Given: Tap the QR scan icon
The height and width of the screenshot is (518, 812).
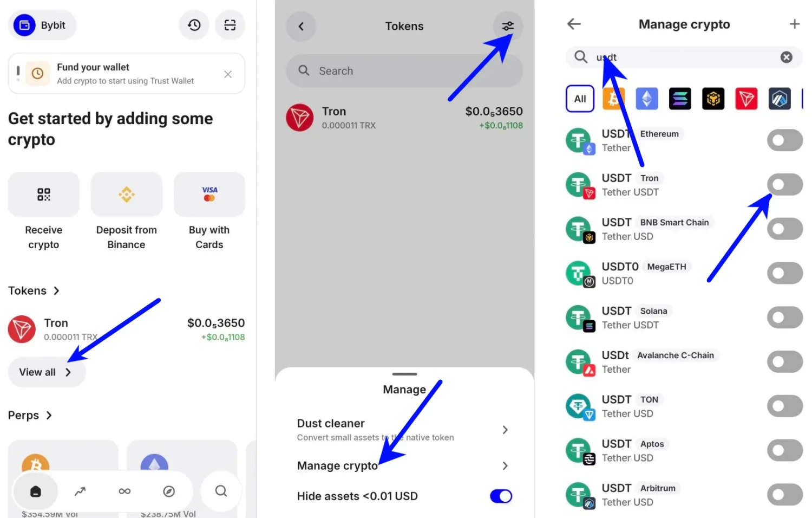Looking at the screenshot, I should [x=230, y=25].
